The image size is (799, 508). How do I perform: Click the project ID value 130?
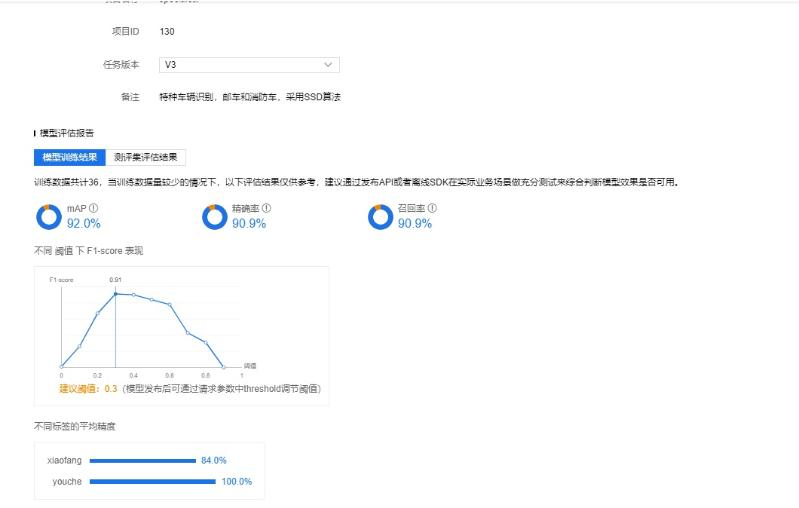click(167, 32)
